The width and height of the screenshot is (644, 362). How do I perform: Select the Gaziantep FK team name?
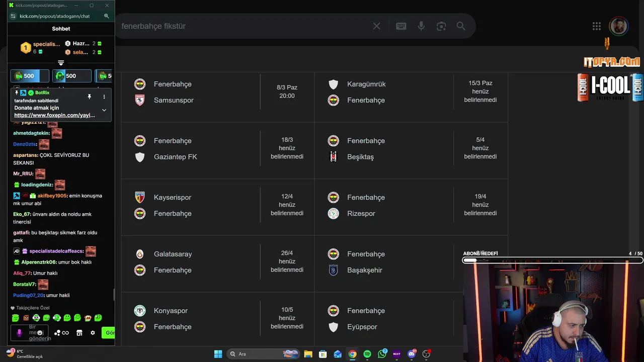pos(176,157)
